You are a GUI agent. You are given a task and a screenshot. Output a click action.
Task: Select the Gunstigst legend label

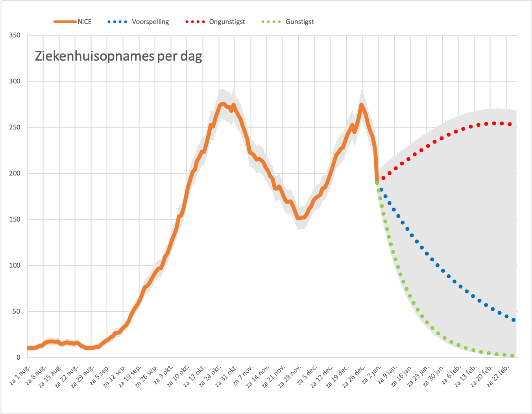click(300, 22)
